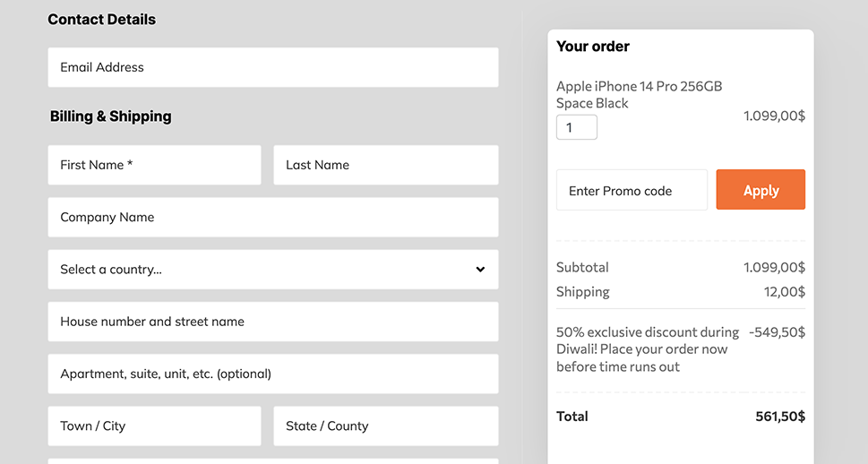Screen dimensions: 868x464
Task: Click the Diwali discount description text
Action: coord(647,349)
